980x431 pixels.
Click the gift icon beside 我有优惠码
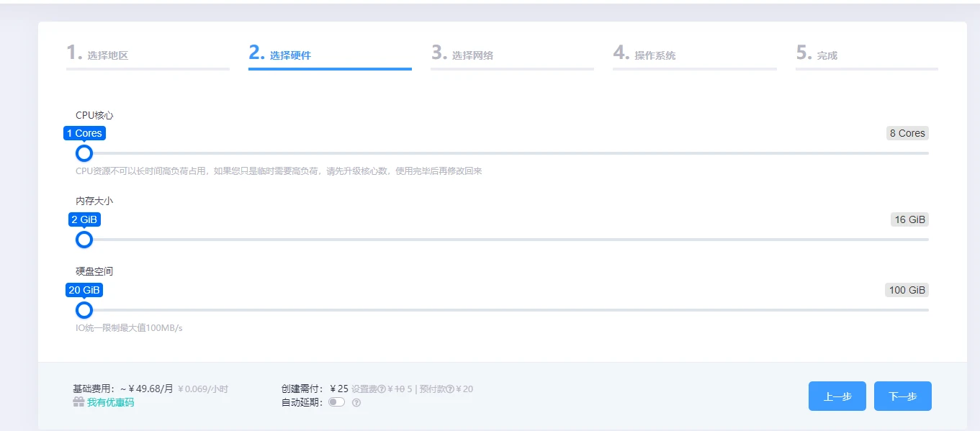78,402
